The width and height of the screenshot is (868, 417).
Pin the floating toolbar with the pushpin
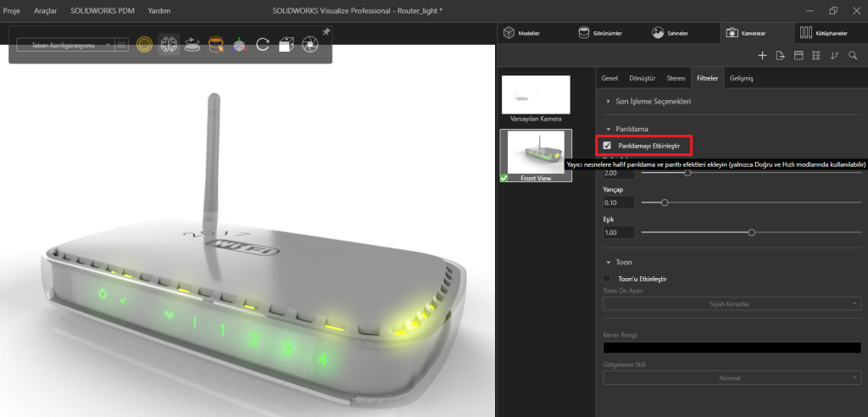[x=327, y=32]
